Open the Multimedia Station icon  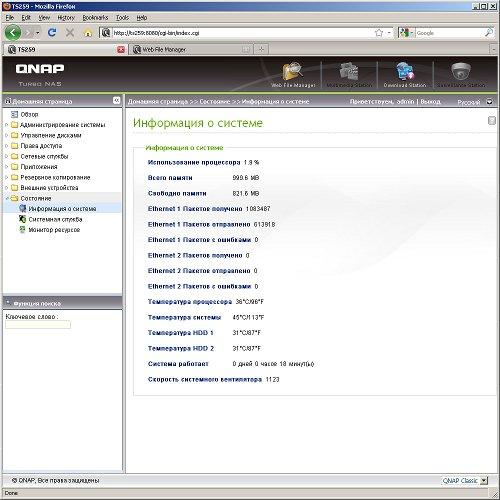tap(349, 71)
